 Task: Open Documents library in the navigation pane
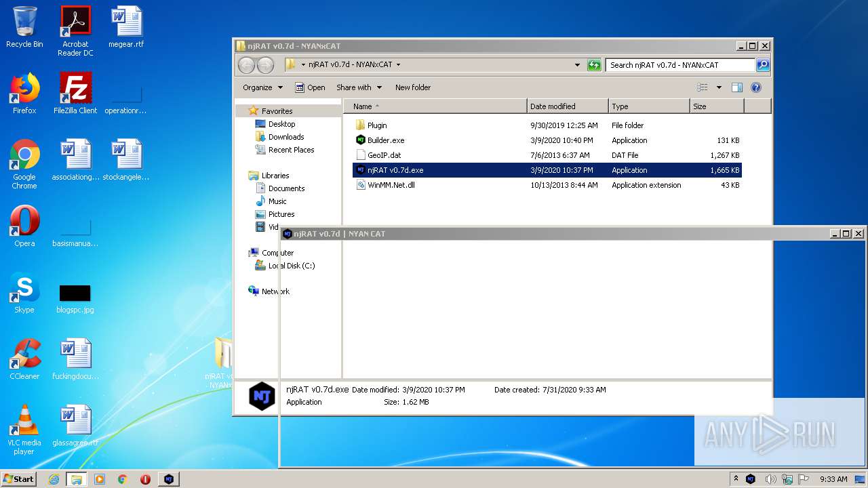coord(286,188)
